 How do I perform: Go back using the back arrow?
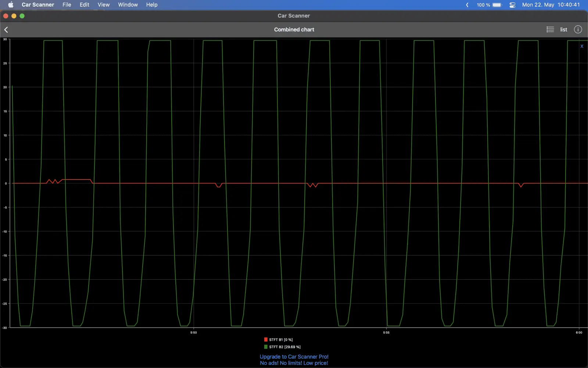[6, 29]
